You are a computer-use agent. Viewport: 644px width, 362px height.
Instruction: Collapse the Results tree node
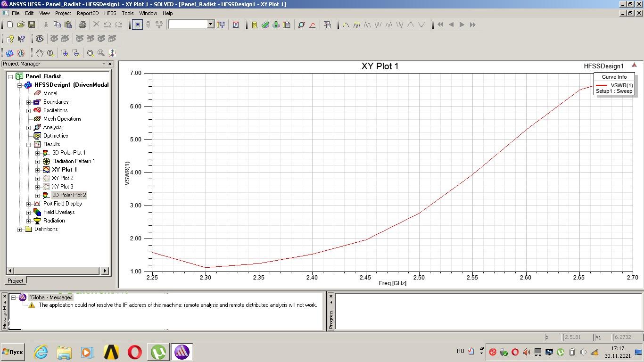pyautogui.click(x=29, y=144)
